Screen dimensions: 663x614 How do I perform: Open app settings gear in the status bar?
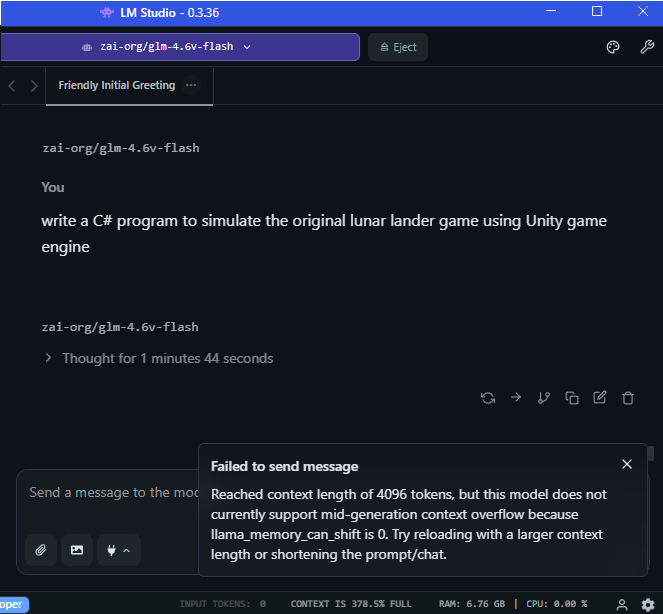click(x=648, y=605)
